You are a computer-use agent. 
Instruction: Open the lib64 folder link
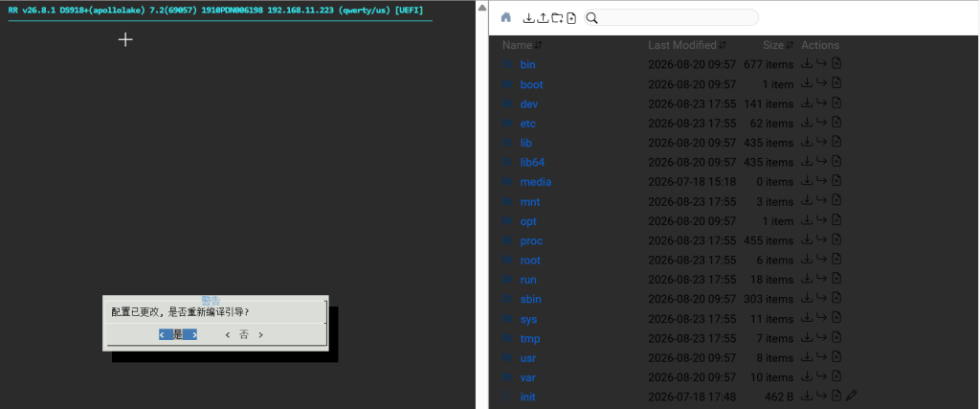tap(532, 163)
